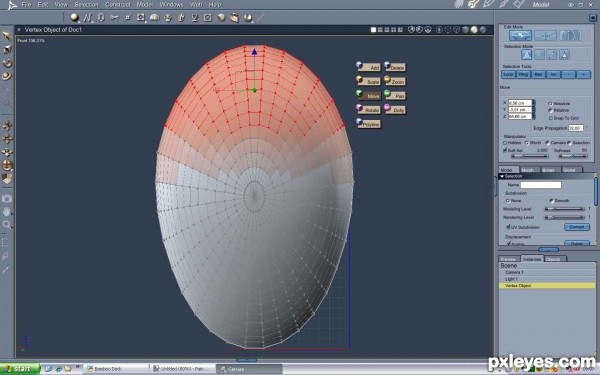600x375 pixels.
Task: Click the Convert button
Action: coord(577,227)
